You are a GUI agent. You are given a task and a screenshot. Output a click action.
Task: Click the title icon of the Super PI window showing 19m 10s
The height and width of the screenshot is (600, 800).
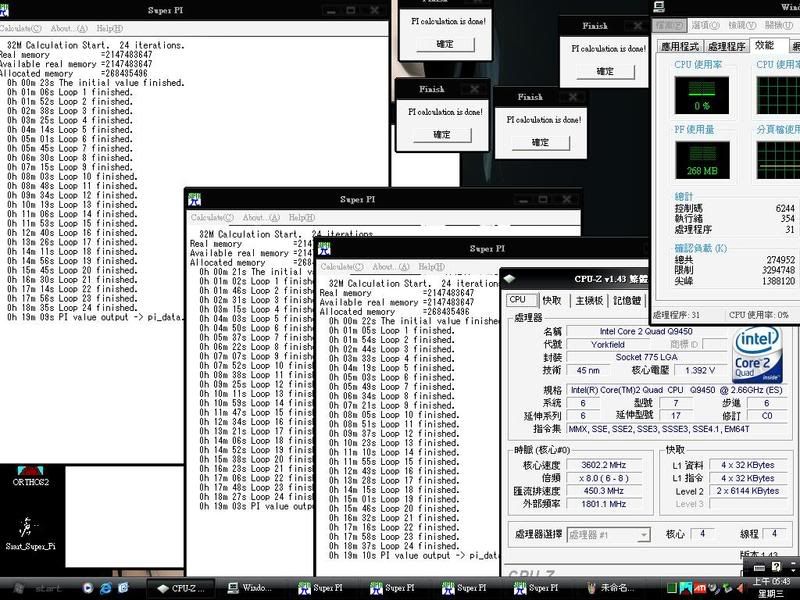(x=324, y=249)
